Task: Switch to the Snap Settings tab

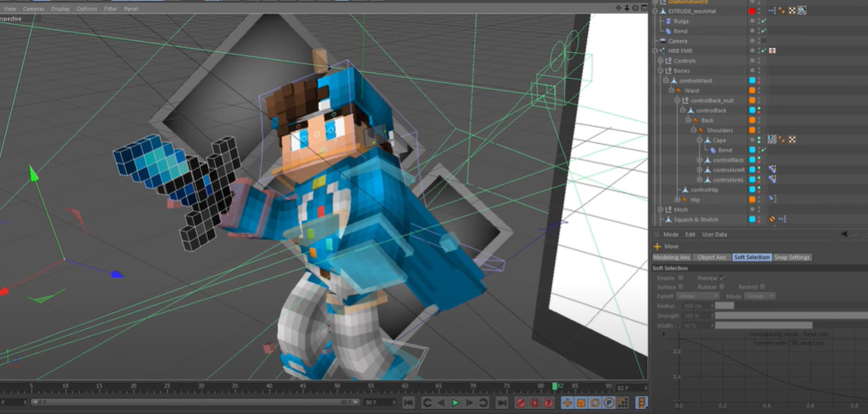Action: [x=792, y=257]
